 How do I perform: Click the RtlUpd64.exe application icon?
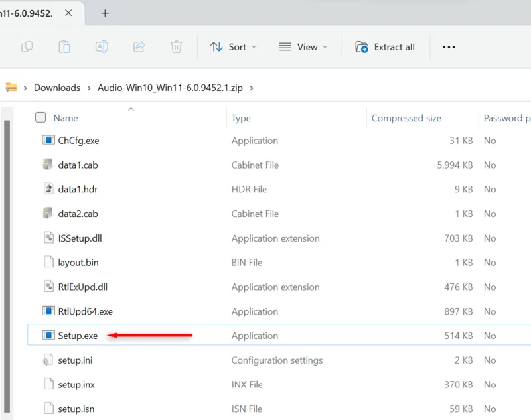[48, 311]
